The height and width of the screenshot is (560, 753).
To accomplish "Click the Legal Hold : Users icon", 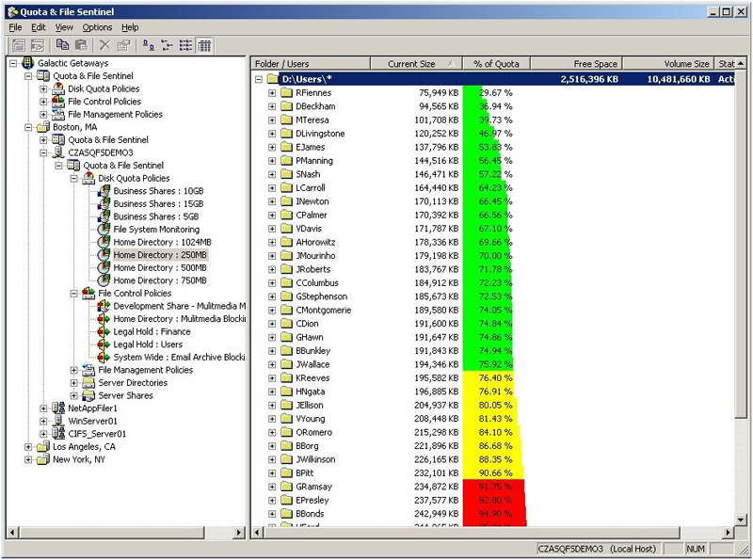I will tap(104, 344).
